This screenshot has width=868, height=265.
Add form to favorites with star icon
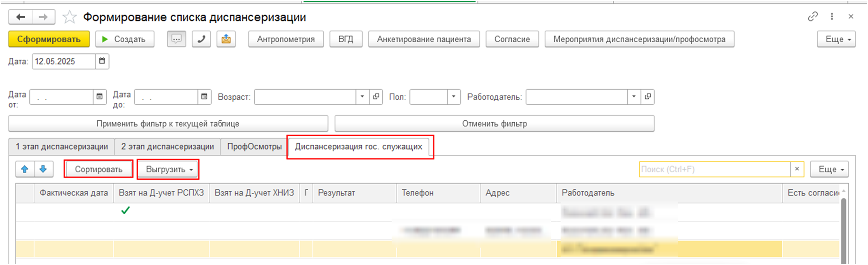click(69, 17)
